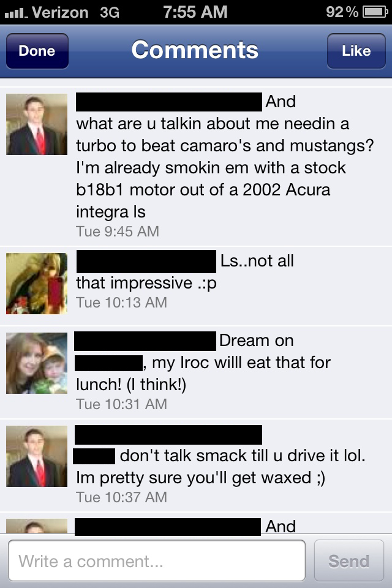Tap the redacted name before "Ls..not all"

146,262
